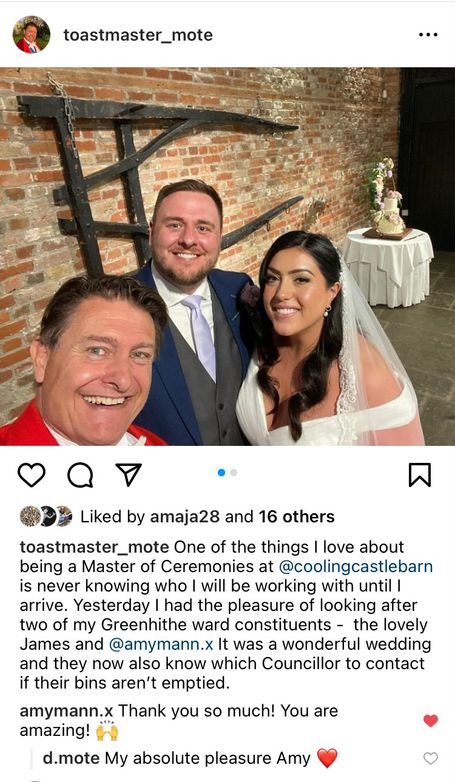
Task: Open comments via speech bubble icon
Action: (80, 475)
